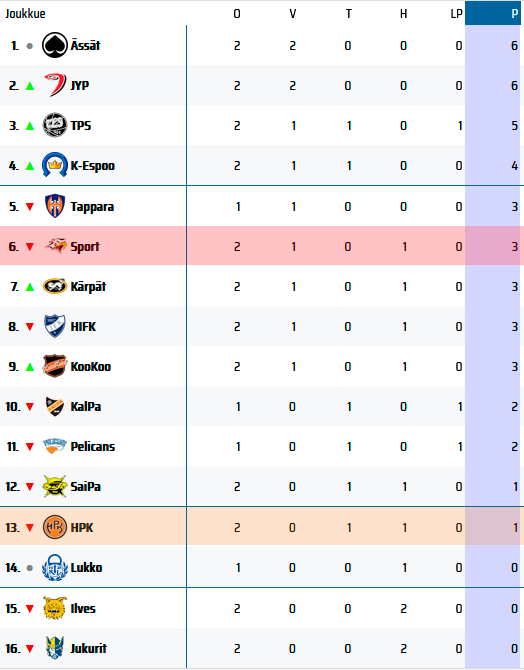Viewport: 524px width, 670px height.
Task: Sort table by the P points column
Action: point(492,13)
